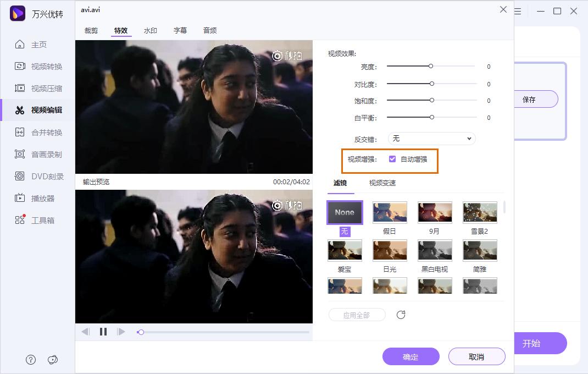Switch to the 视频变速 tab

pos(382,183)
